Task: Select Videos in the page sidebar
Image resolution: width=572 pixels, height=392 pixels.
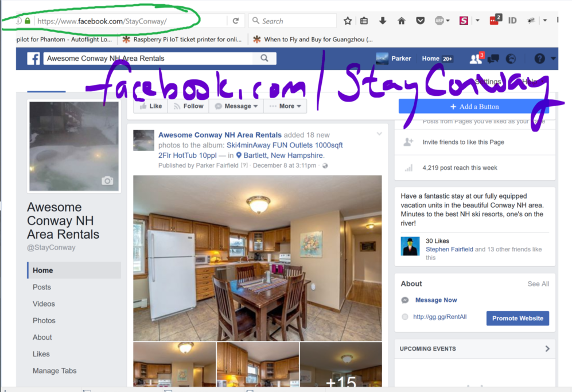Action: 44,304
